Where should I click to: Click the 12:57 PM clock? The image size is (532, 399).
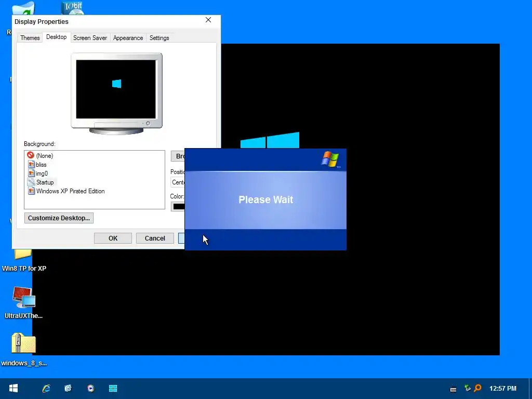[x=503, y=389]
